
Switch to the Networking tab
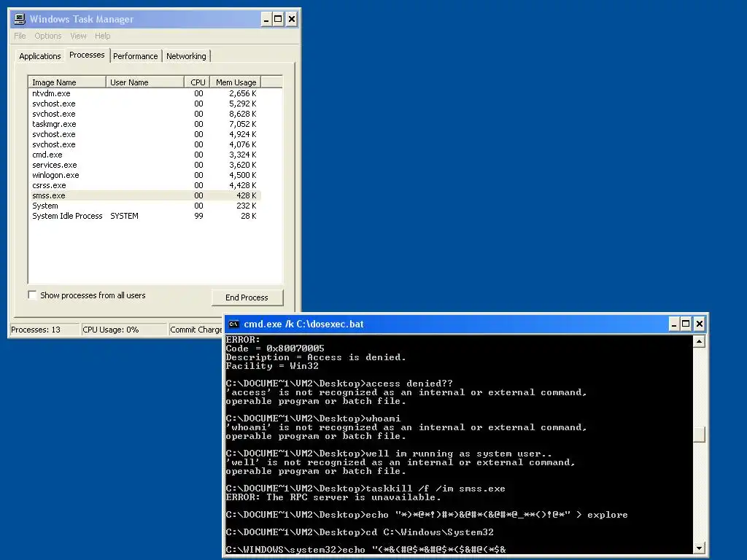pyautogui.click(x=186, y=56)
